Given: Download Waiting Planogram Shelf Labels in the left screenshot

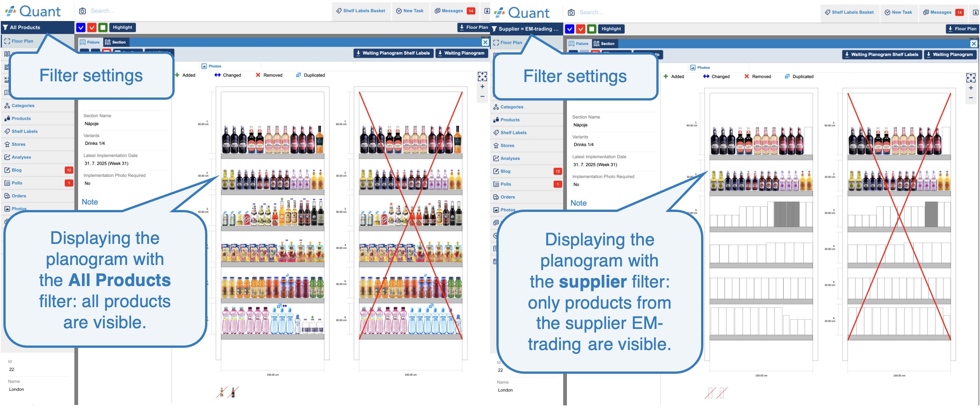Looking at the screenshot, I should (393, 53).
